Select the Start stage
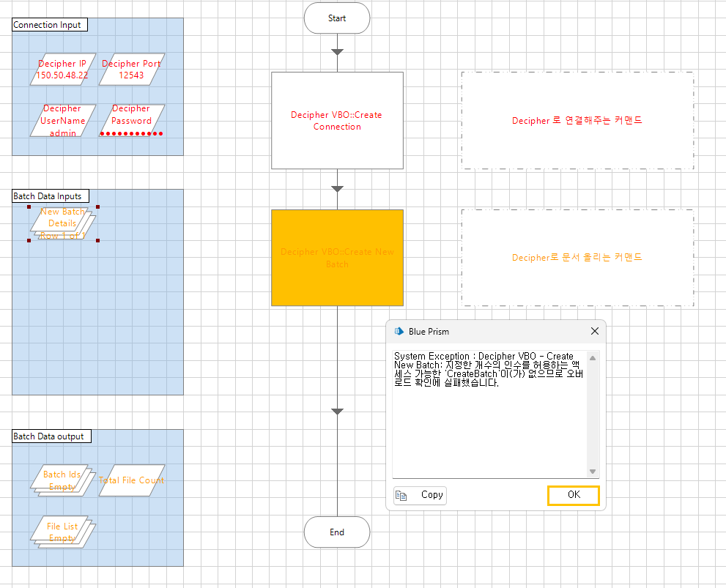This screenshot has width=726, height=588. pyautogui.click(x=337, y=18)
